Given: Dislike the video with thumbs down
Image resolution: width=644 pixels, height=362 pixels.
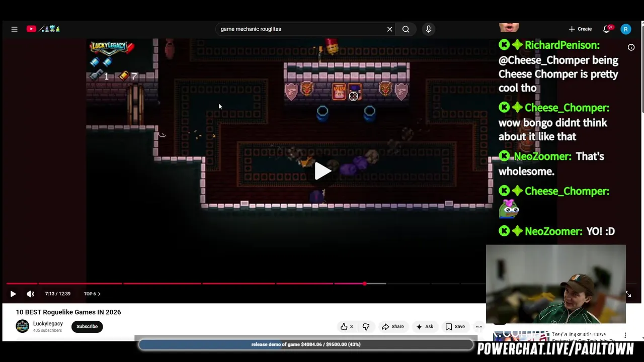Looking at the screenshot, I should (x=366, y=327).
